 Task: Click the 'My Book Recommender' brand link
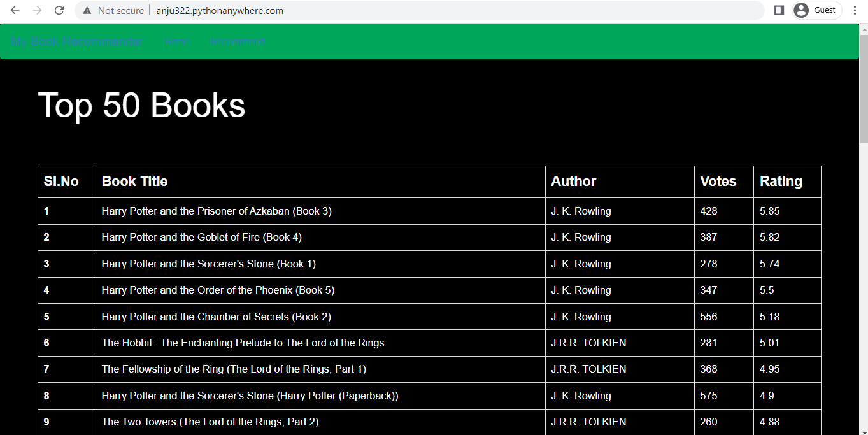(76, 41)
